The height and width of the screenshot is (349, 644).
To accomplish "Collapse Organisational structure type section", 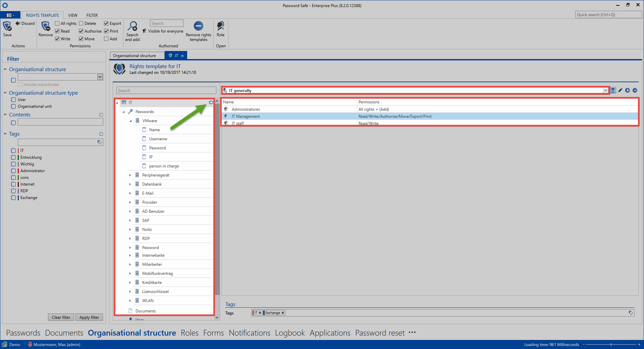I will click(5, 93).
